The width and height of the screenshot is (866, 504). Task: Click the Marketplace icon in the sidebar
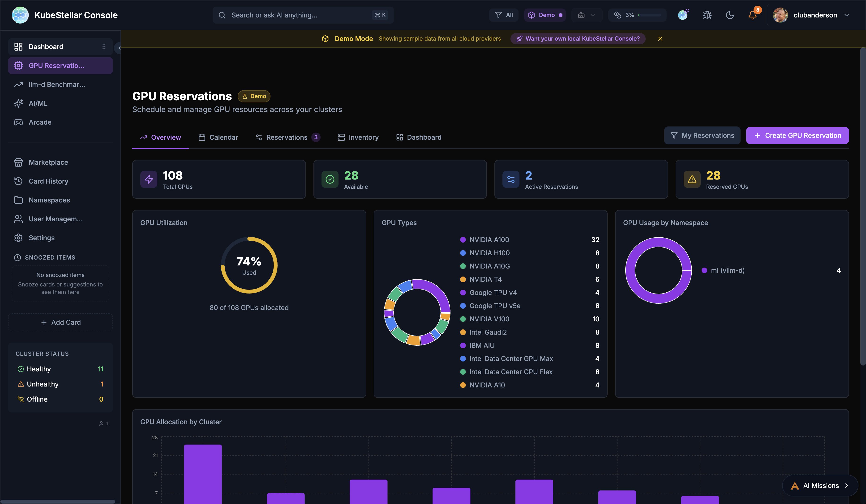(19, 162)
